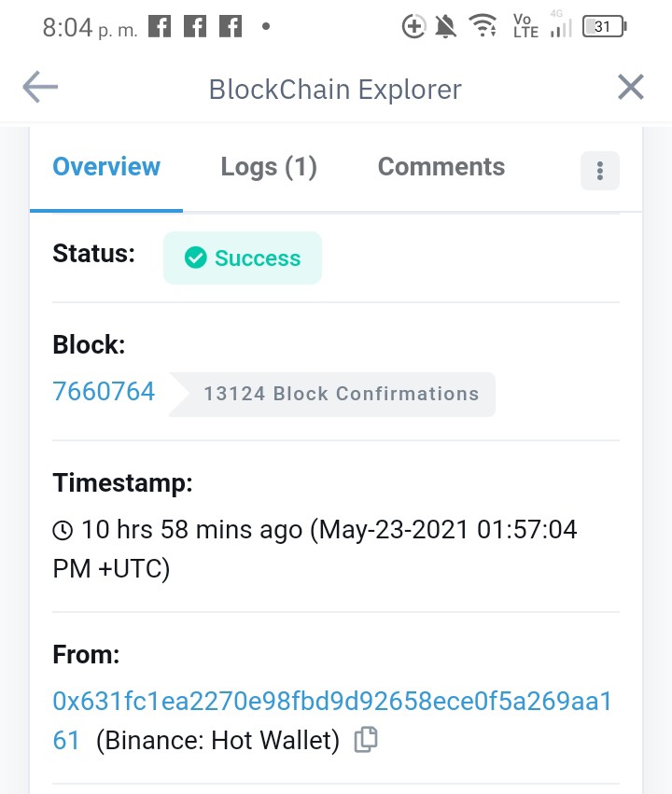Tap the muted bell status icon
Image resolution: width=672 pixels, height=794 pixels.
(x=445, y=26)
